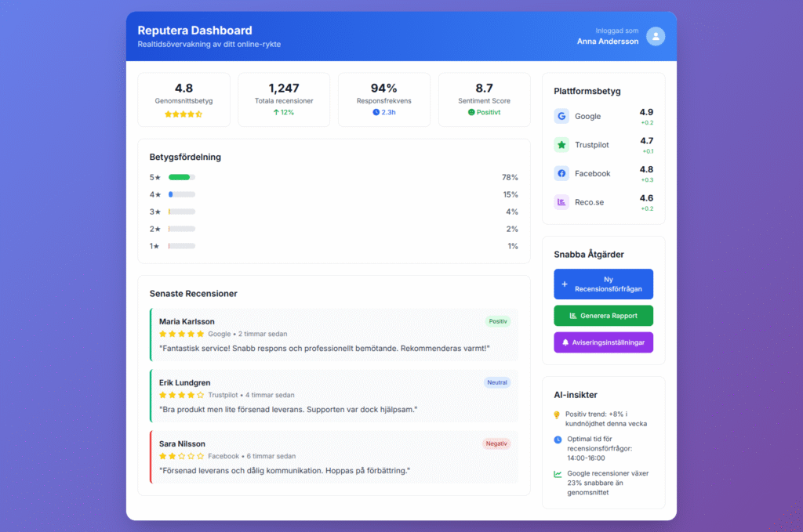Click the Negativ badge on Sara's review

[496, 443]
